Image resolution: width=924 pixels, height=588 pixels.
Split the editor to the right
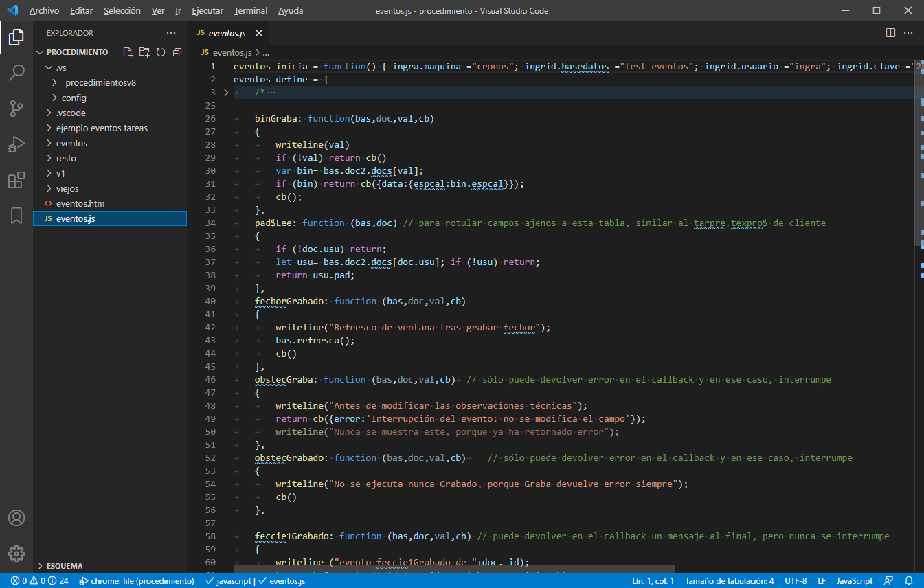click(890, 33)
